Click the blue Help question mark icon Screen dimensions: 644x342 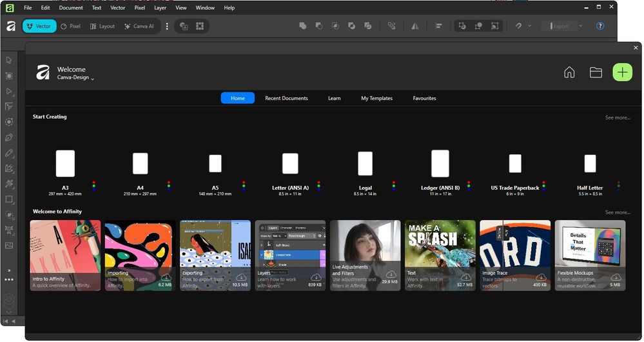tap(600, 26)
